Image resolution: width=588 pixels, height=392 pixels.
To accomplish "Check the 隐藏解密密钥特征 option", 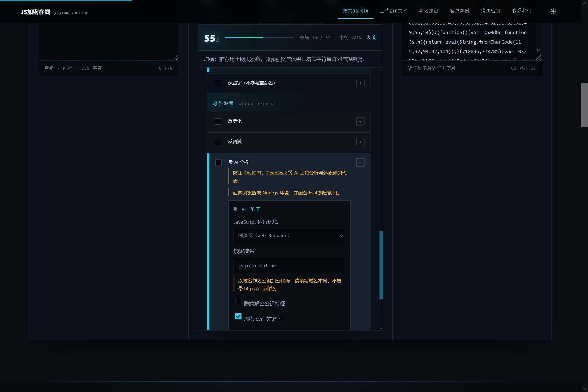I will pyautogui.click(x=238, y=301).
